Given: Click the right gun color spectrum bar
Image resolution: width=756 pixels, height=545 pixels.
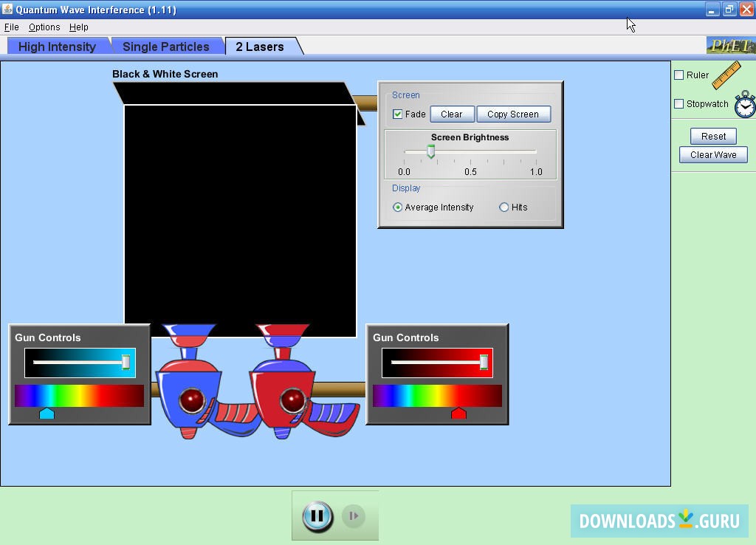Looking at the screenshot, I should (437, 396).
